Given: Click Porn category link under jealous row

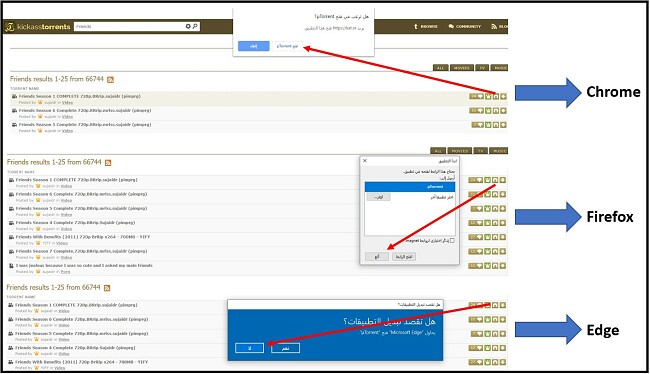Looking at the screenshot, I should (x=65, y=272).
